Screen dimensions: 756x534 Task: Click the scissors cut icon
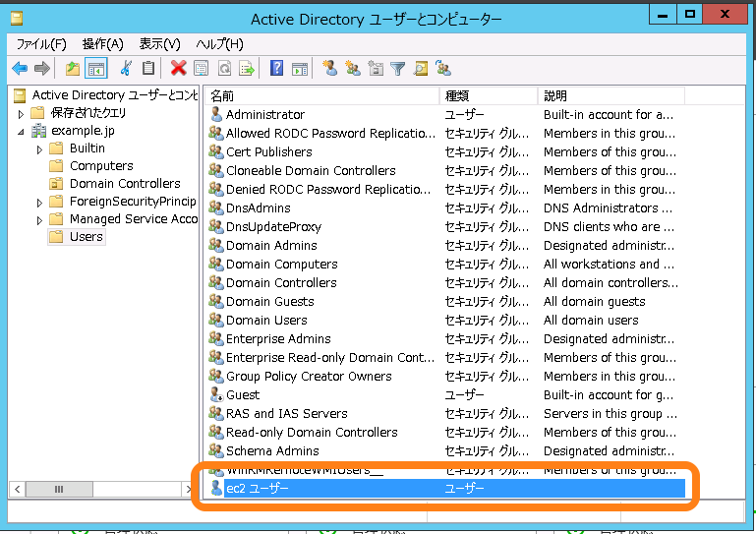coord(126,69)
